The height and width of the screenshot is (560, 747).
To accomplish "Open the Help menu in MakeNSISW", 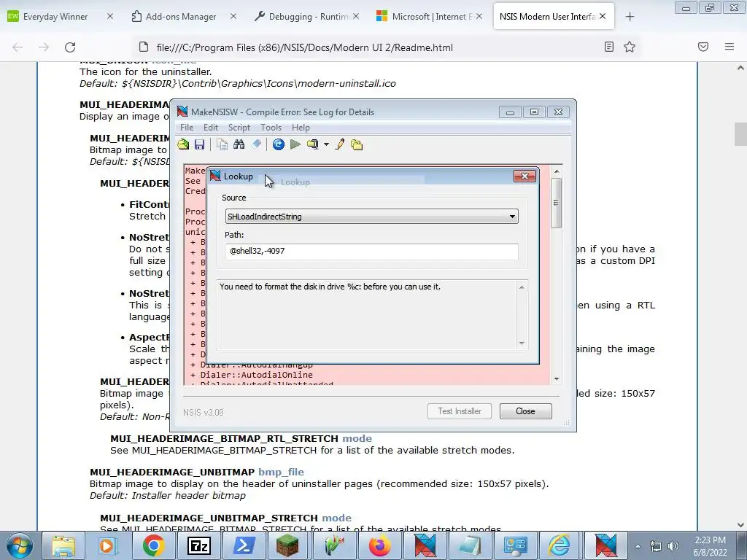I will [x=301, y=128].
